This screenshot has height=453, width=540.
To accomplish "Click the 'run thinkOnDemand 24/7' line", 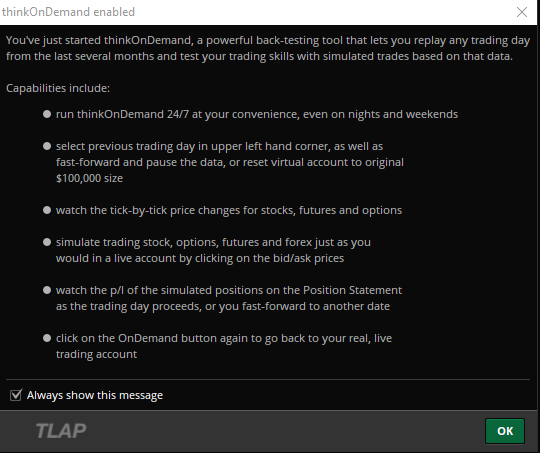I will click(257, 114).
